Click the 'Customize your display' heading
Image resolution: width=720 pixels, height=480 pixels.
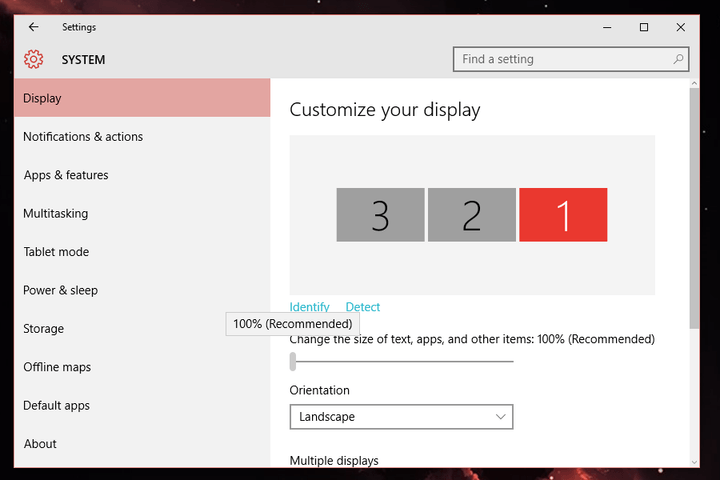click(385, 110)
